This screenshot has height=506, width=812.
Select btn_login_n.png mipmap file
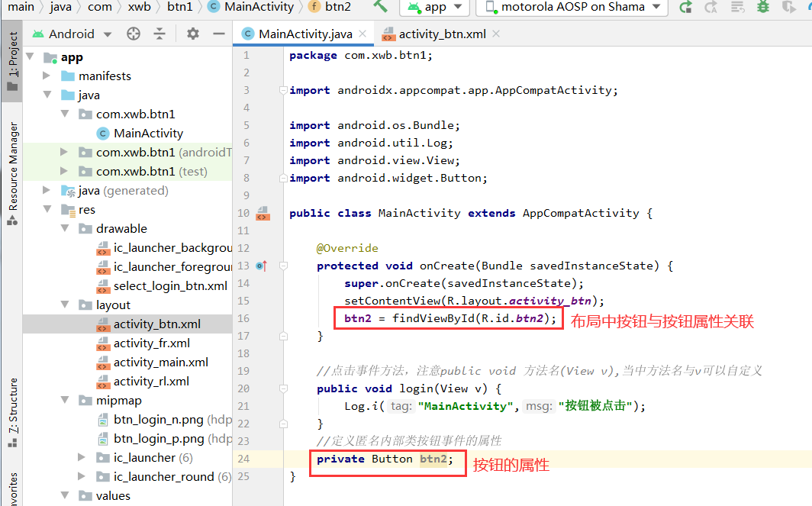point(164,419)
